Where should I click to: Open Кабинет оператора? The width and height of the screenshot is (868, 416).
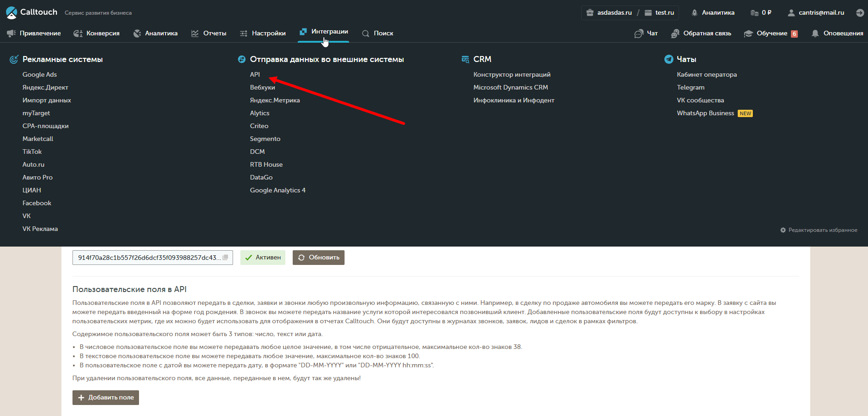pyautogui.click(x=707, y=74)
